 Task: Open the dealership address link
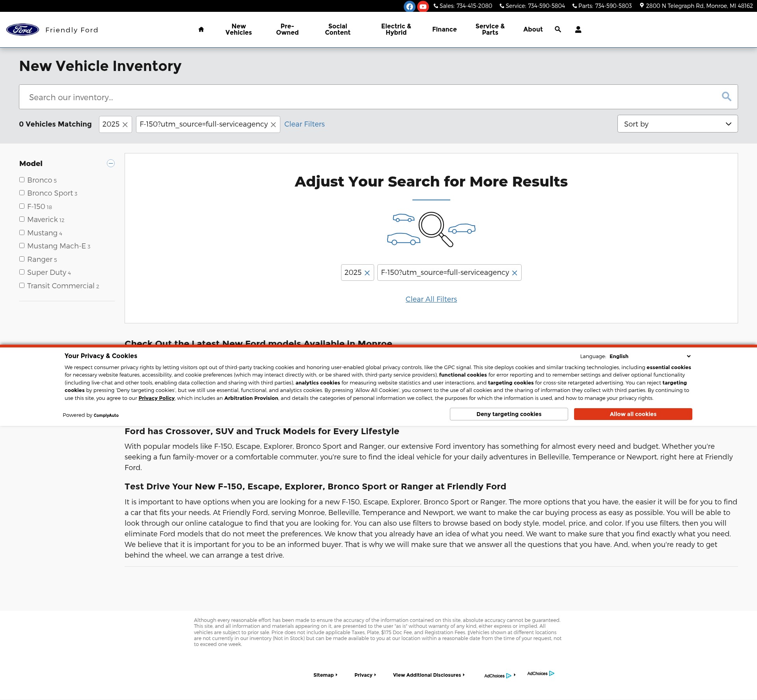click(696, 6)
